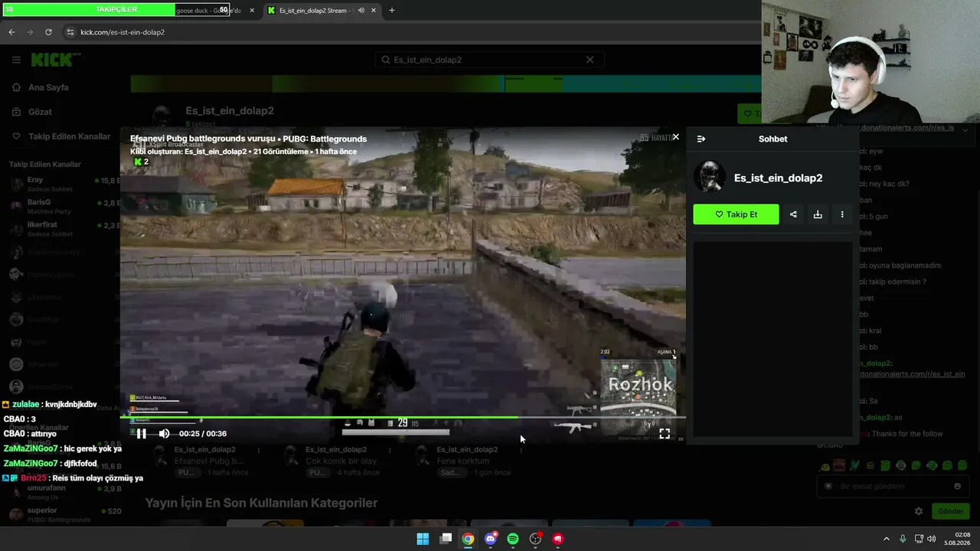
Task: Open Discord from the taskbar
Action: click(x=491, y=539)
